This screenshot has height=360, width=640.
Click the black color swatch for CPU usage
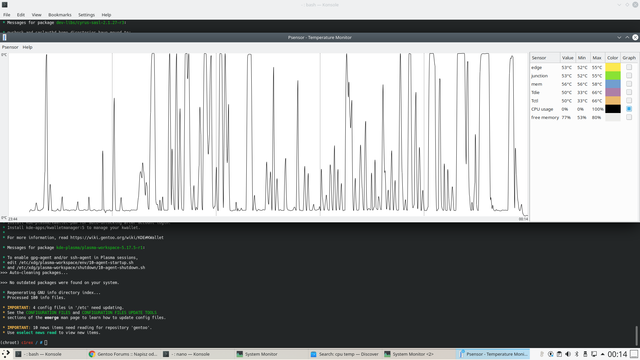613,109
